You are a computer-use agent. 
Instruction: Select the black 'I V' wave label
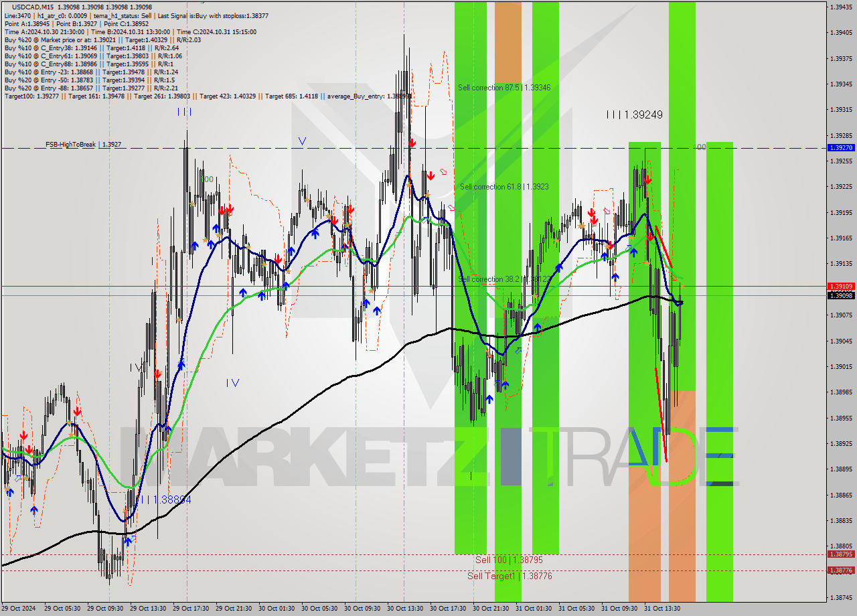pos(137,368)
